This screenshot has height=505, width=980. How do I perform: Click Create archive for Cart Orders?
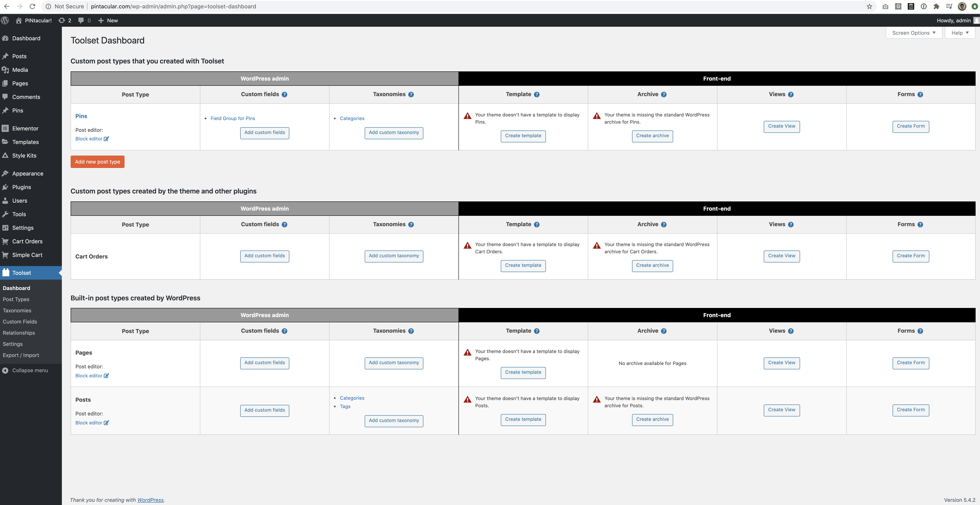(x=652, y=266)
